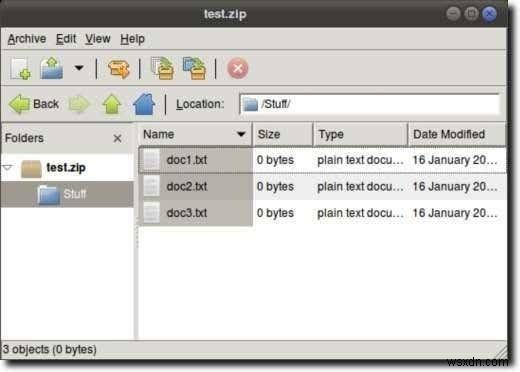The width and height of the screenshot is (520, 372).
Task: Sort by the Size column header
Action: coord(283,134)
